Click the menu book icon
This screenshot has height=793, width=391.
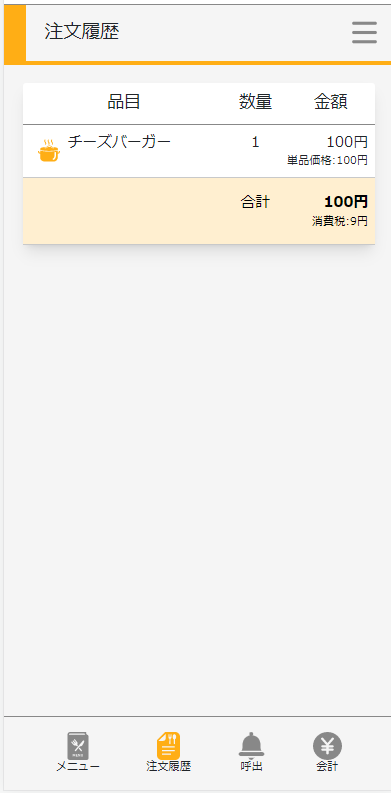(78, 745)
